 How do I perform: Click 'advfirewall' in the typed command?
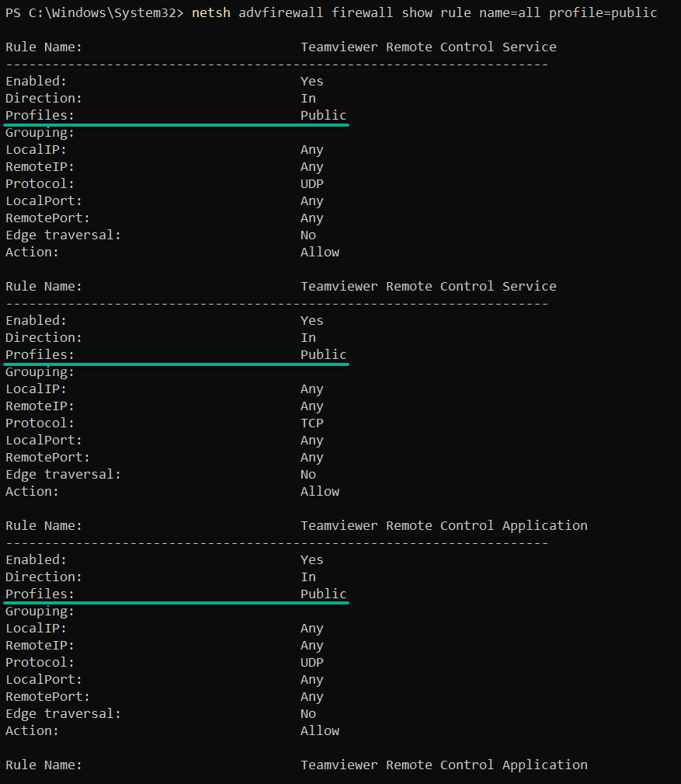point(281,12)
